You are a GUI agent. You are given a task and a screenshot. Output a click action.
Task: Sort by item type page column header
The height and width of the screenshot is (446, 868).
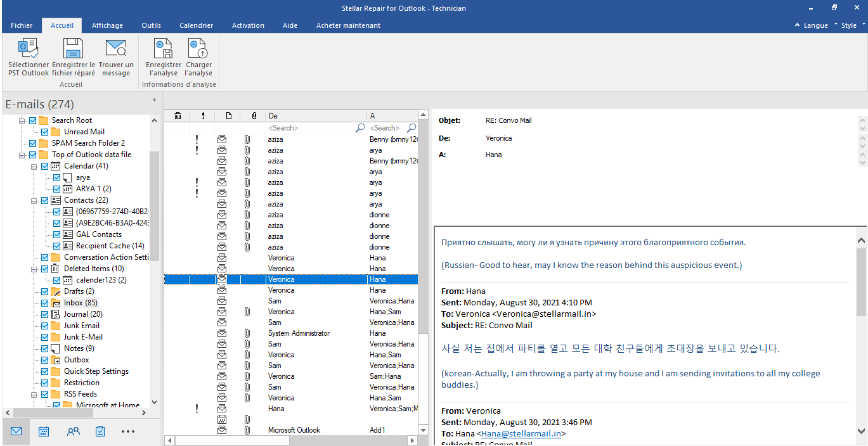(228, 116)
